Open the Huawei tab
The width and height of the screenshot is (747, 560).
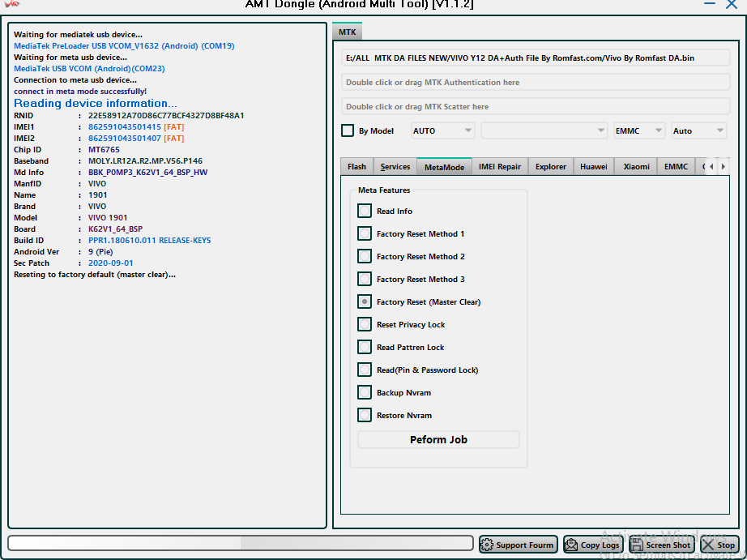[594, 167]
